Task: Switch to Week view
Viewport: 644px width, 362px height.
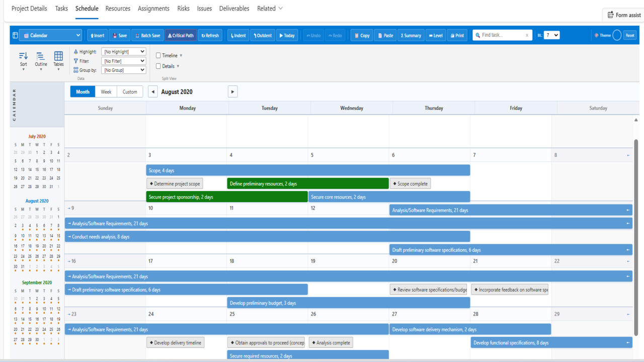Action: pos(106,92)
